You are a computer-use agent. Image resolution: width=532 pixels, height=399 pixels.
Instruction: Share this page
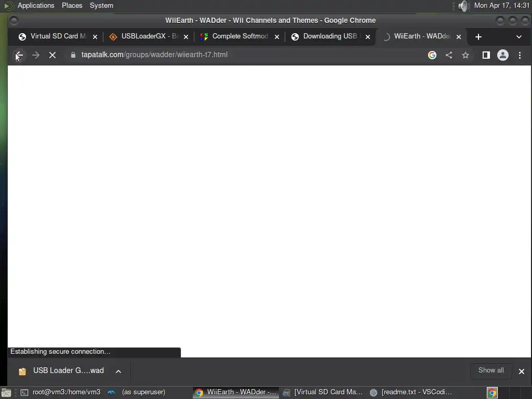(449, 55)
